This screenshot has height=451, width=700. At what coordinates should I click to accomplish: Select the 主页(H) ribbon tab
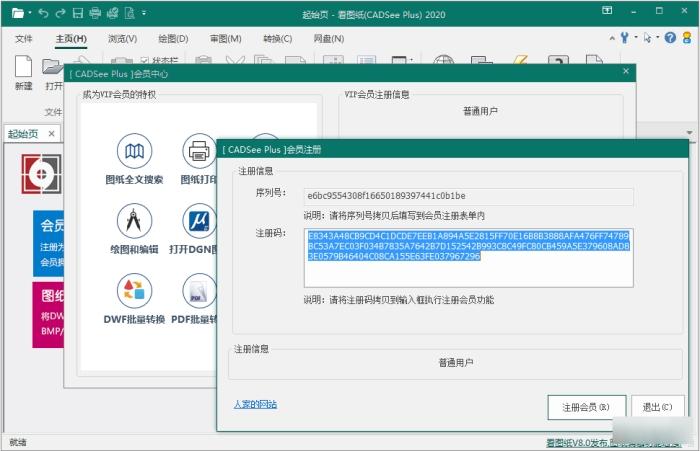[x=71, y=39]
